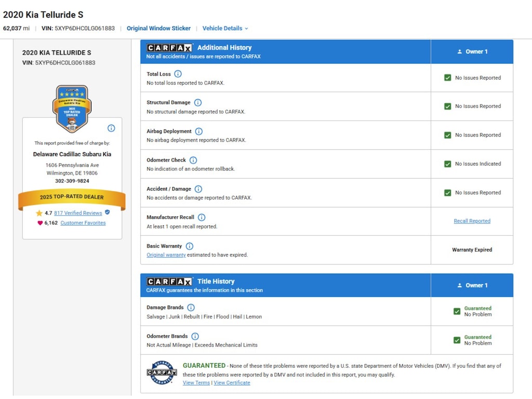
Task: Open the 817 Verified Reviews link
Action: [78, 213]
